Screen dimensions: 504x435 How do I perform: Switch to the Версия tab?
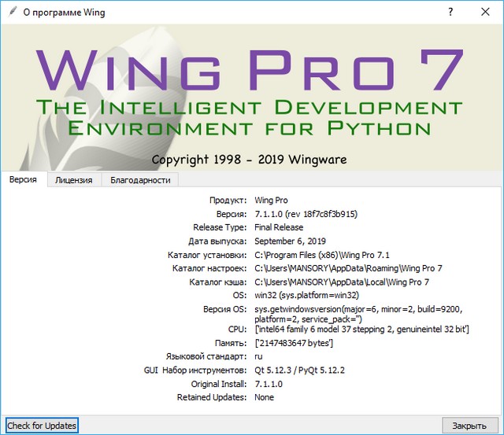click(x=23, y=179)
